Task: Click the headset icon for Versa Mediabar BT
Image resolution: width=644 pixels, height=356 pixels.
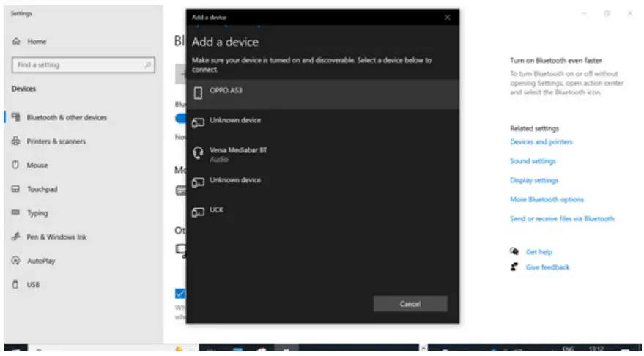Action: (198, 153)
